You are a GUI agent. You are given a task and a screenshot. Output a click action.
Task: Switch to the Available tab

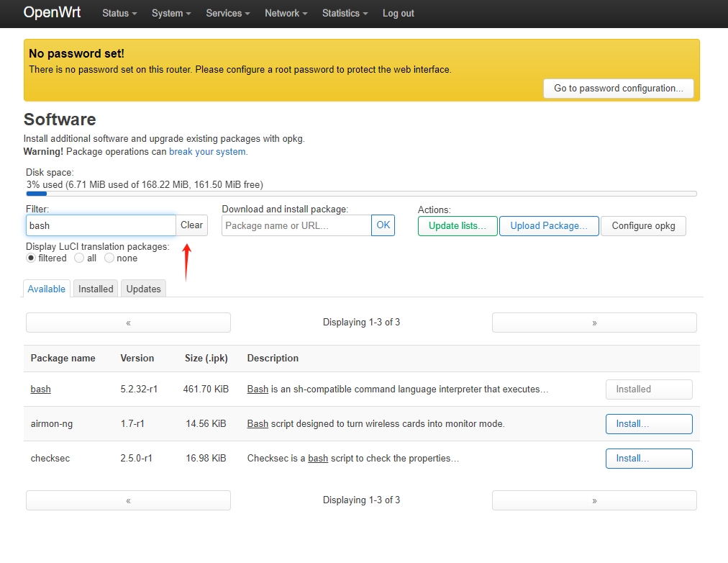(x=47, y=289)
